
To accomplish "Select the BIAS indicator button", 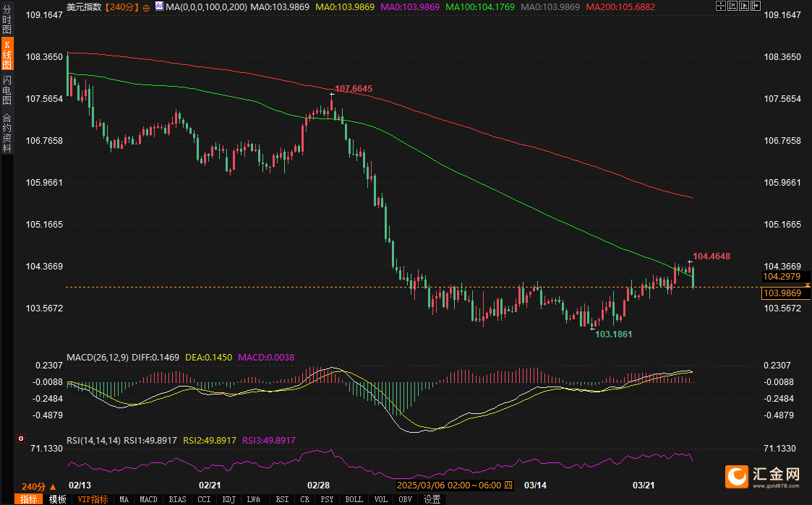I will (178, 499).
